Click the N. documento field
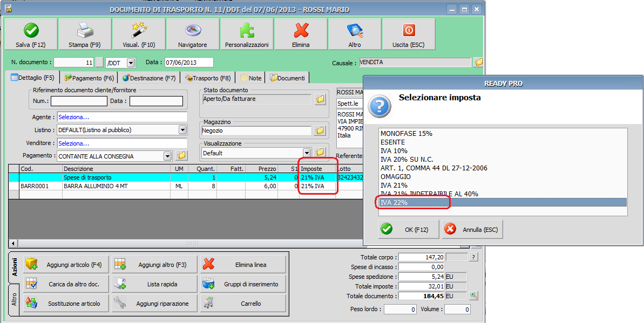The height and width of the screenshot is (323, 644). tap(74, 63)
